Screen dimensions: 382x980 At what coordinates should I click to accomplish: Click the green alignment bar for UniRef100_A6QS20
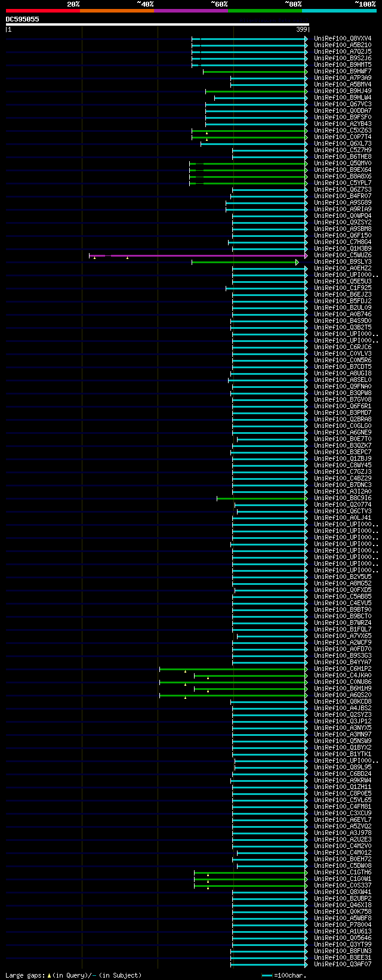coord(233,695)
